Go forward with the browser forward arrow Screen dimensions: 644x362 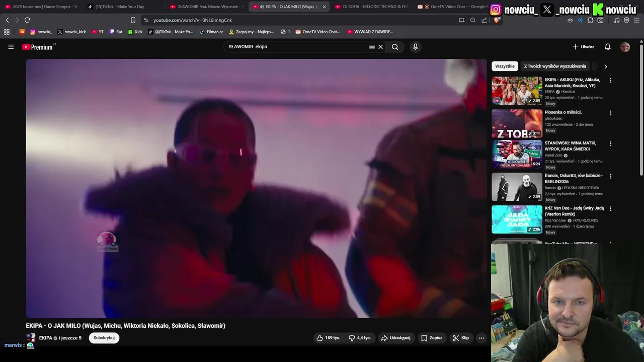point(17,20)
